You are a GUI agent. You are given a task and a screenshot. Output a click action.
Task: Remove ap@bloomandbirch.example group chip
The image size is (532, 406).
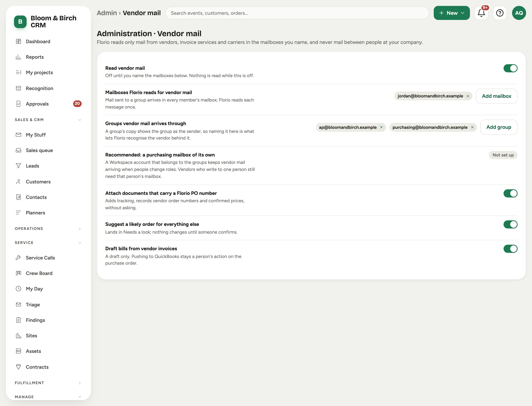pyautogui.click(x=381, y=127)
